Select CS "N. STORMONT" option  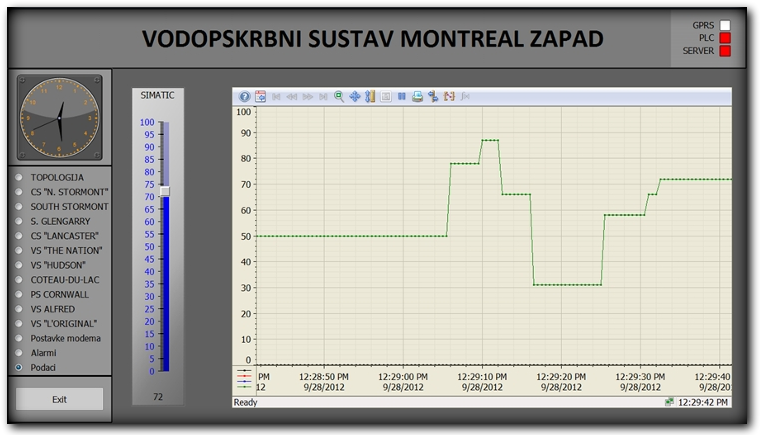19,192
